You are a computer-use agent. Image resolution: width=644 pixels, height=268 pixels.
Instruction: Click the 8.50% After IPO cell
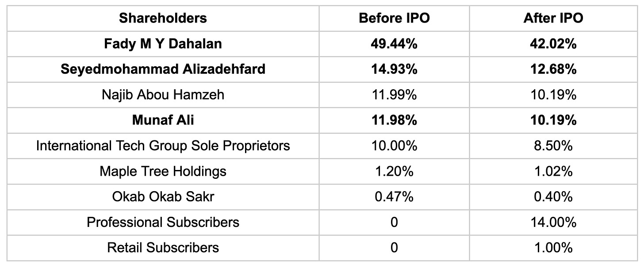tap(553, 145)
